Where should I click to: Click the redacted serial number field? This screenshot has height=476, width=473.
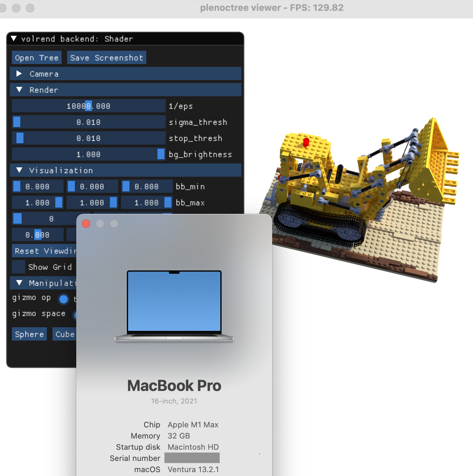tap(192, 458)
